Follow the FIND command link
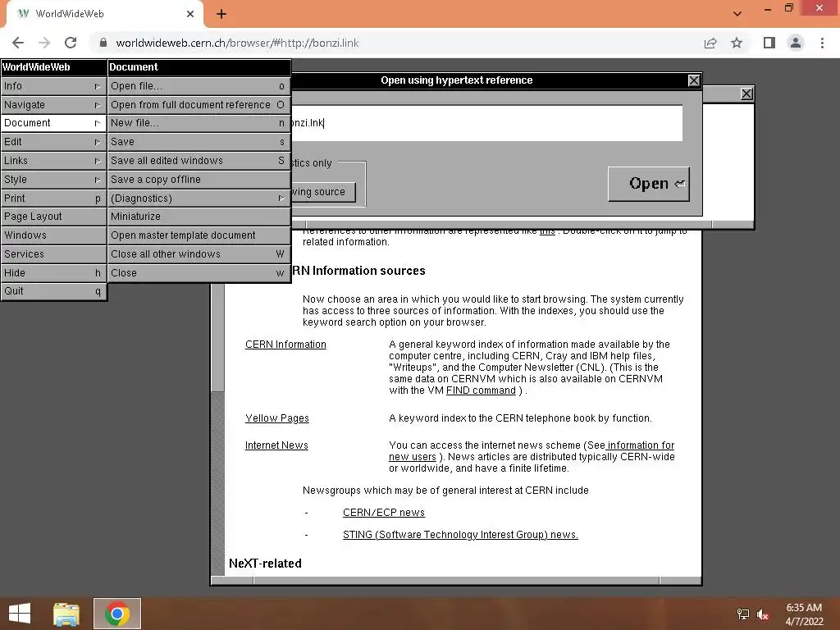 (481, 390)
